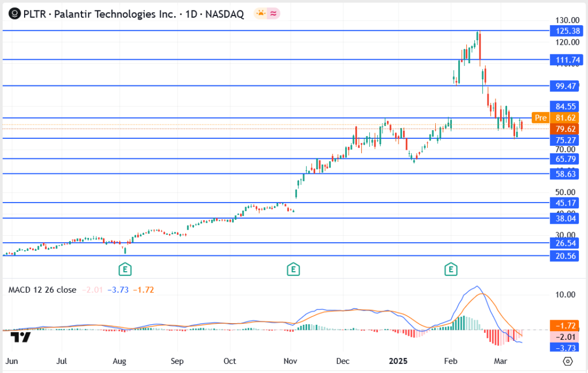Select the 58.63 horizontal line price label

click(565, 173)
